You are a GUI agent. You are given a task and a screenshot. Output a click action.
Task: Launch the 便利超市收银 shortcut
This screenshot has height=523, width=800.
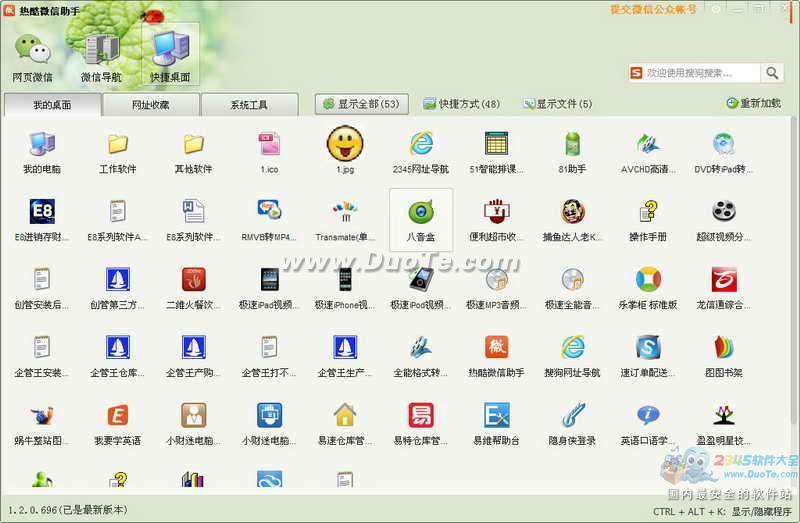coord(496,220)
